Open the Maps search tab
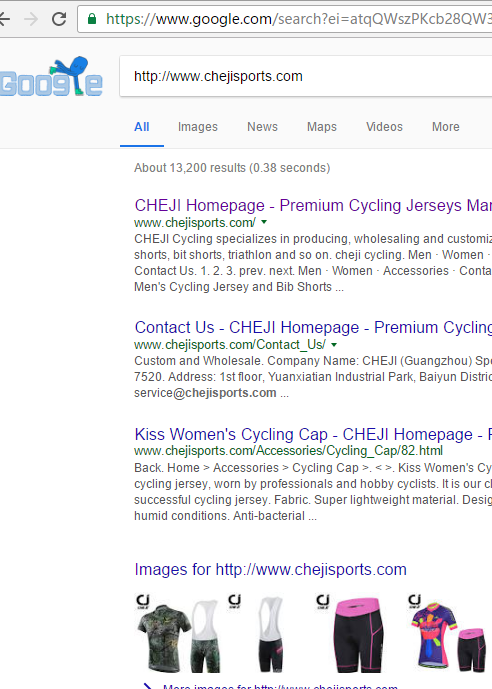 pyautogui.click(x=322, y=127)
